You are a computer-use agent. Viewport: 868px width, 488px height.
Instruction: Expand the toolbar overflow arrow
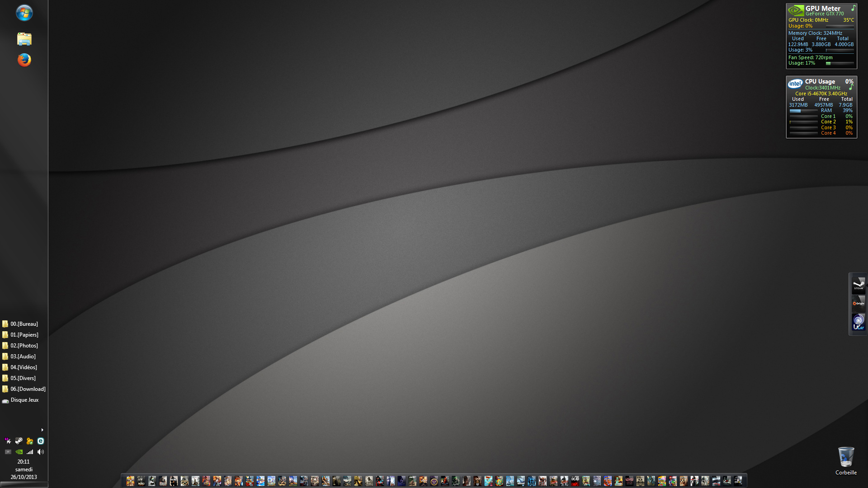click(42, 430)
